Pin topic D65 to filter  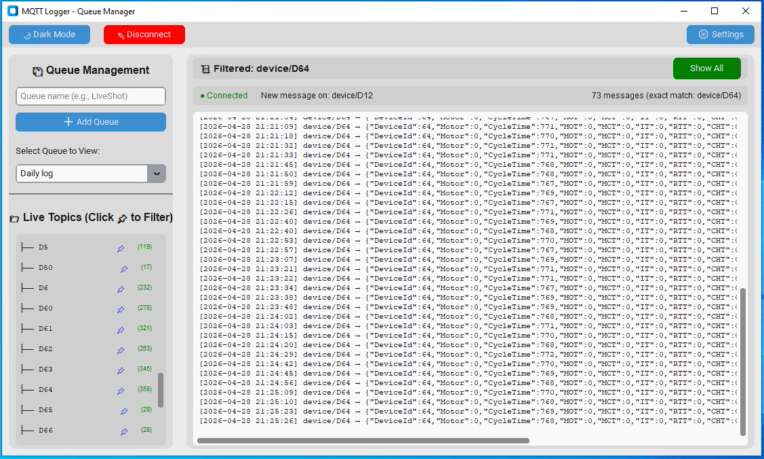(124, 411)
